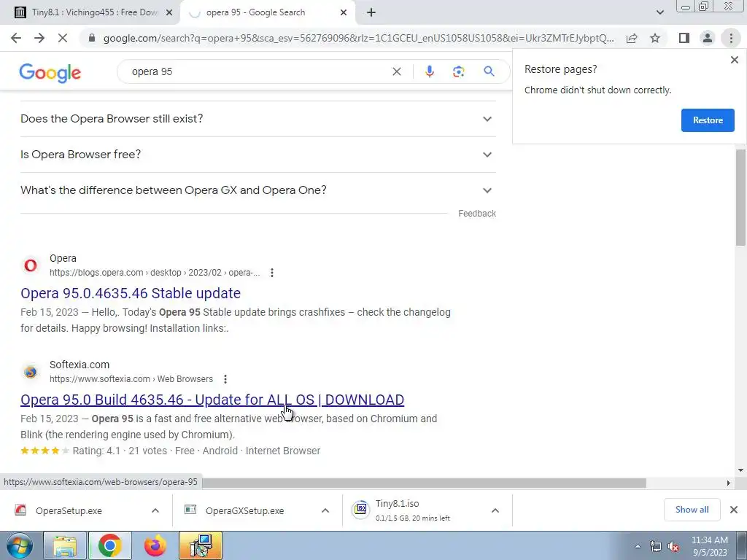Open the Chrome profile icon
747x560 pixels.
click(708, 38)
